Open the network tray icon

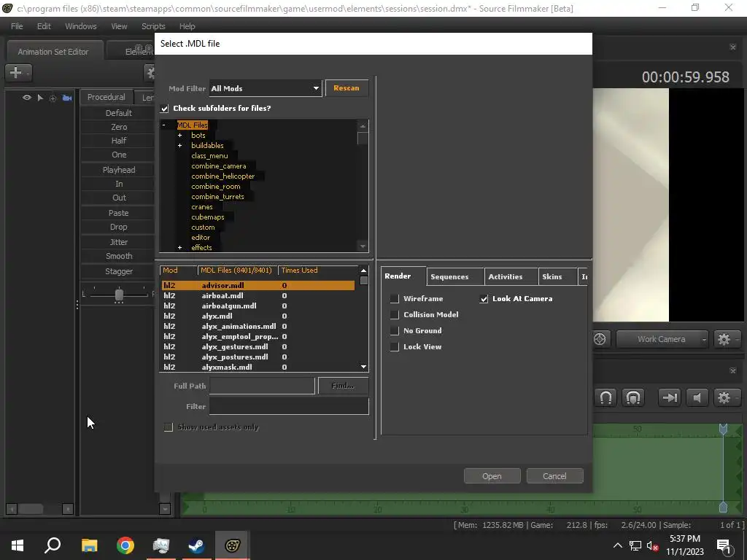(x=635, y=545)
